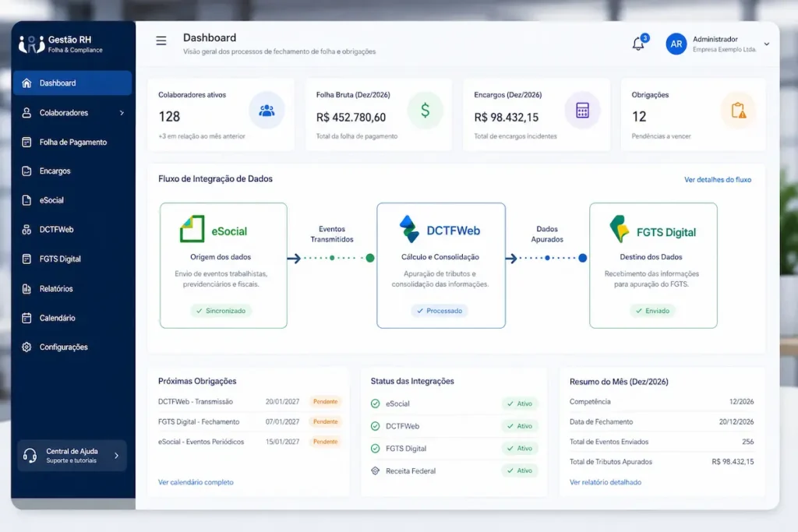
Task: Click the Folha de Pagamento sidebar icon
Action: (x=26, y=142)
